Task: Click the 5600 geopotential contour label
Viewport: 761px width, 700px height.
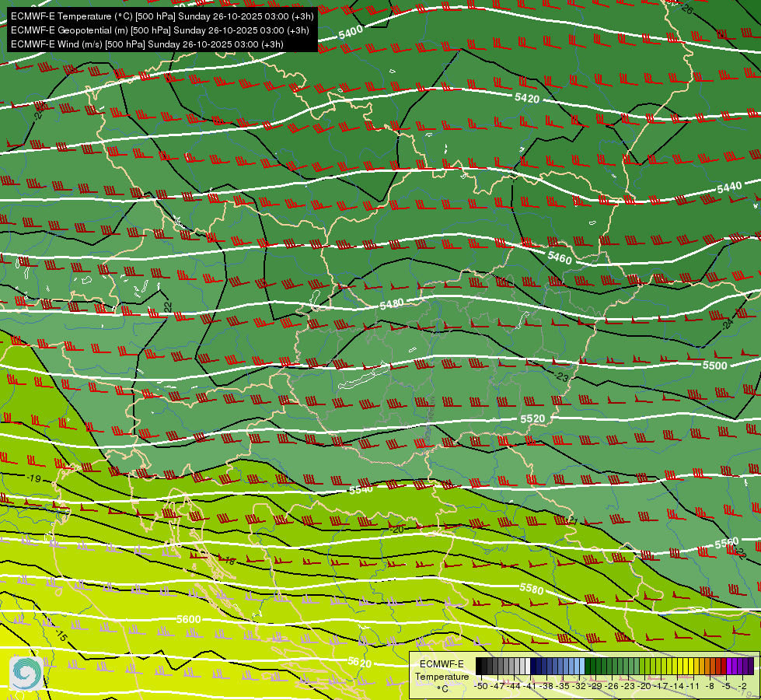Action: tap(189, 619)
